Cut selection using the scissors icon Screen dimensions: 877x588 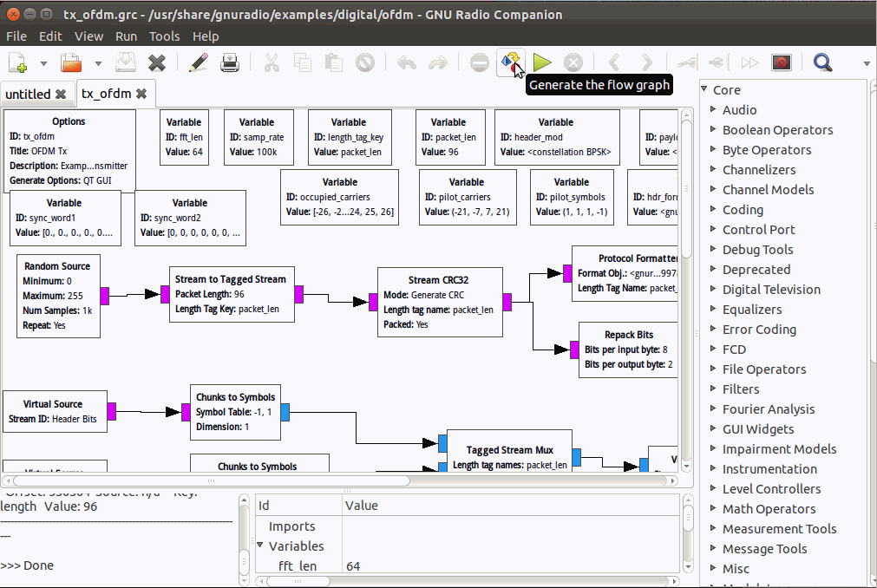272,62
